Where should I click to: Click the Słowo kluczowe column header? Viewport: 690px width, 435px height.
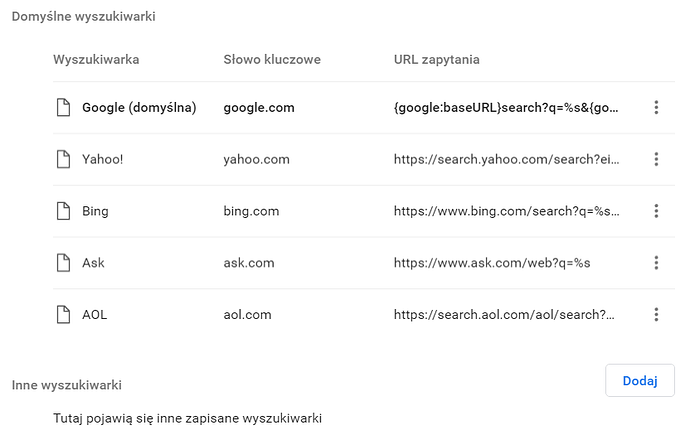[x=272, y=59]
